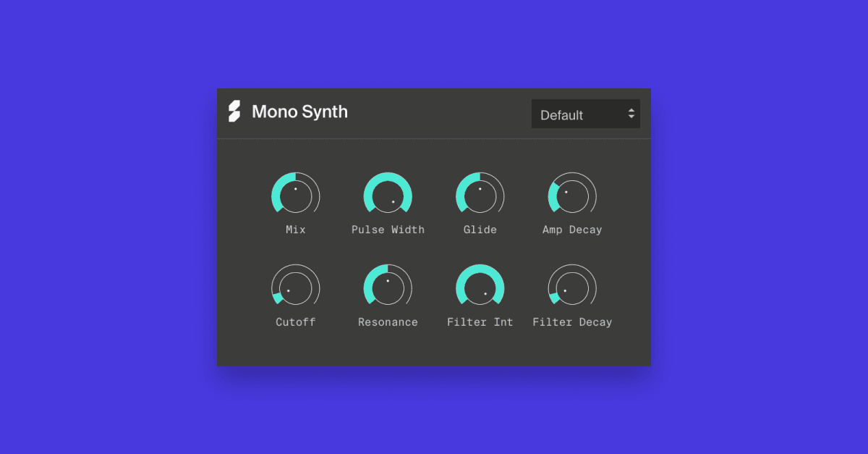Click the Amp Decay label text

572,230
